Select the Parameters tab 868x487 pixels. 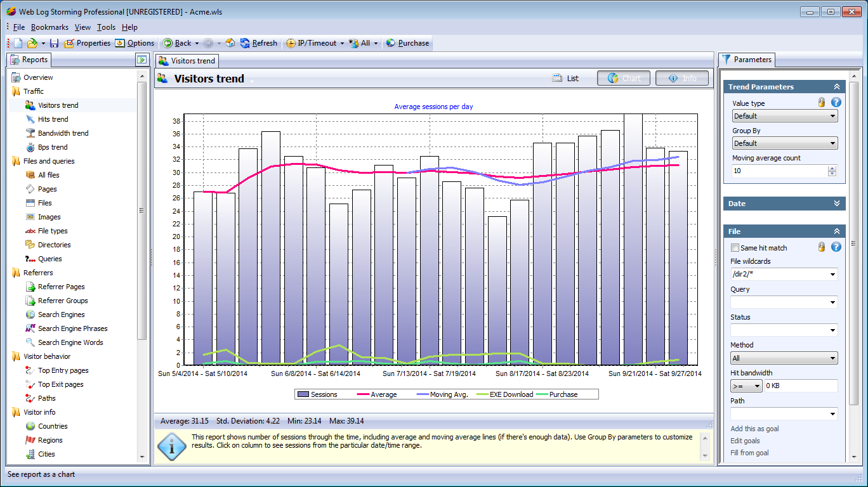(746, 60)
